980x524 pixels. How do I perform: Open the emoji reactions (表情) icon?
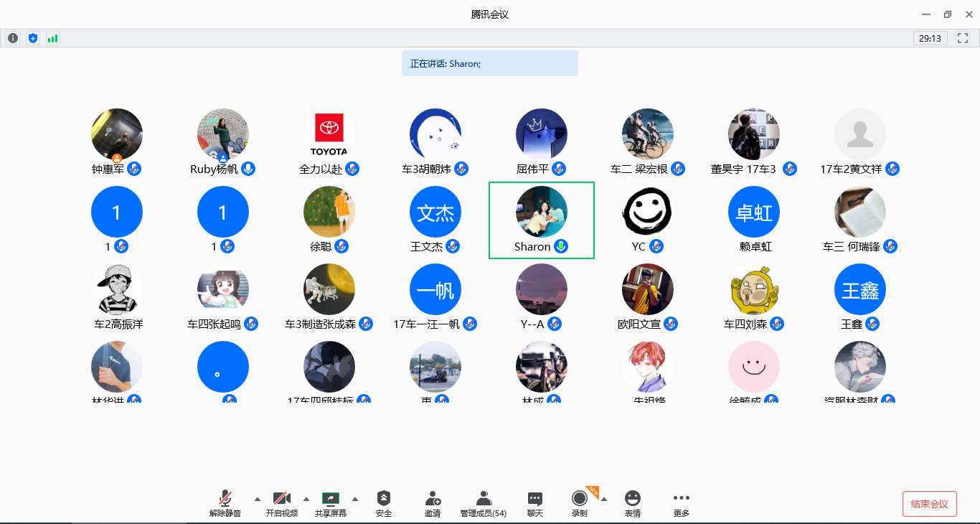(632, 503)
